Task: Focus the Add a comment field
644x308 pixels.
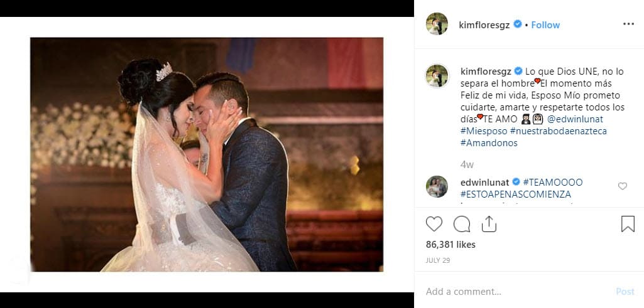Action: 518,292
